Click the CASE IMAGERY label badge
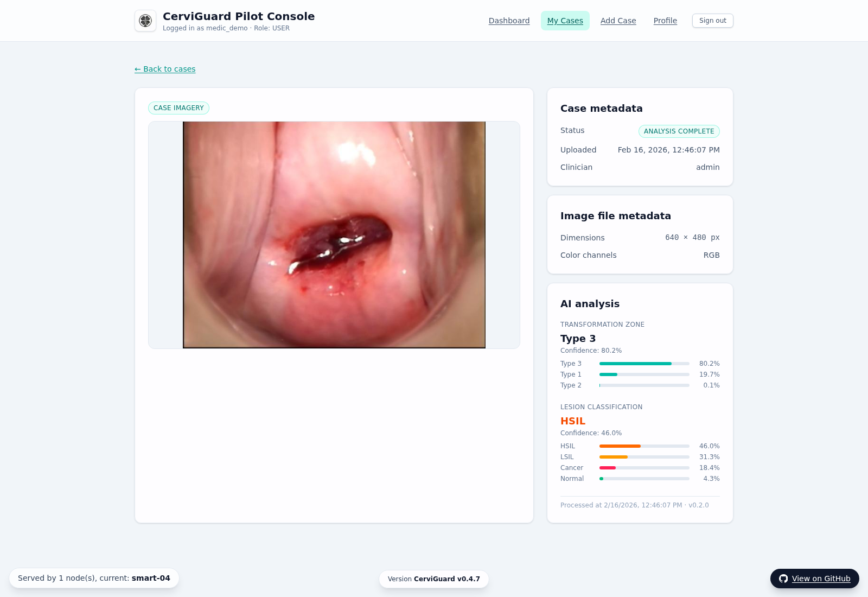Viewport: 868px width, 597px height. [178, 108]
